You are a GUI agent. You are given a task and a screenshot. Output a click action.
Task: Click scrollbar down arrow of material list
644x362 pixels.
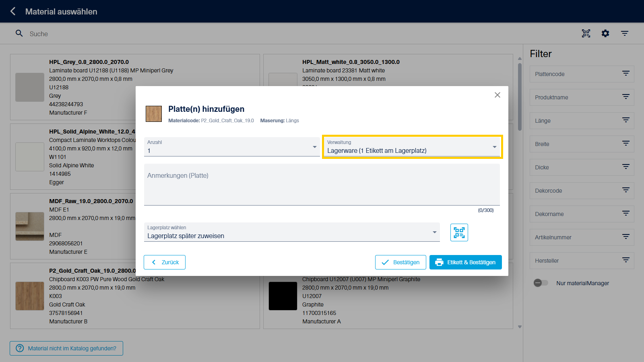[520, 327]
